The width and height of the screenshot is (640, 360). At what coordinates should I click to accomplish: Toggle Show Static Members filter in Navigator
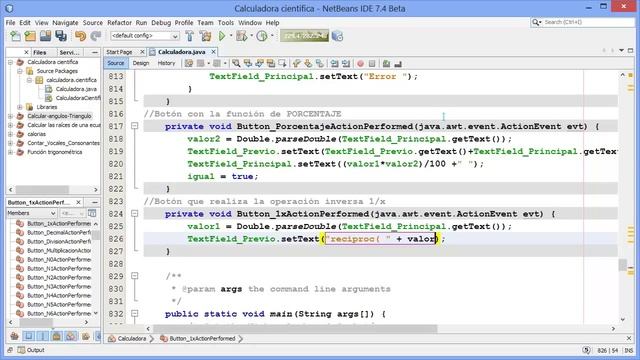(42, 336)
